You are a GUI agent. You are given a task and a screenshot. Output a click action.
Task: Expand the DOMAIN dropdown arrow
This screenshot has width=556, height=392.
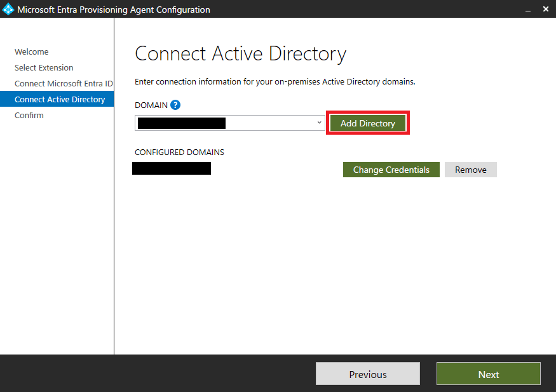pyautogui.click(x=319, y=123)
